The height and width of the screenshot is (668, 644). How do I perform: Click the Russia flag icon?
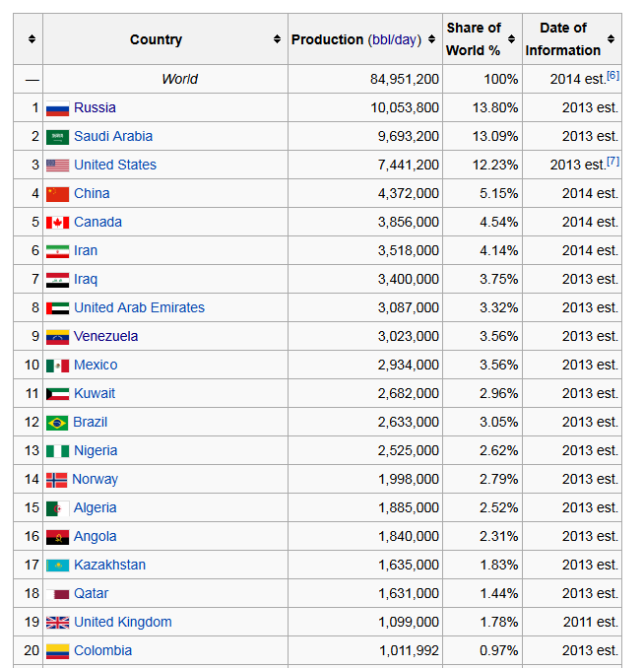57,108
